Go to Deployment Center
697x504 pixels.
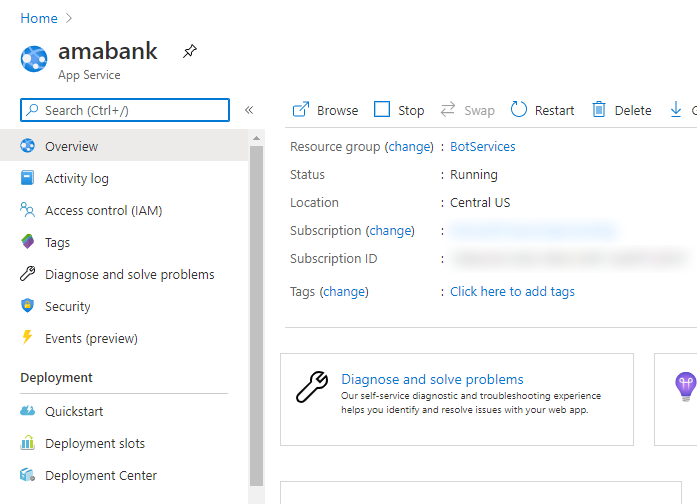[100, 475]
